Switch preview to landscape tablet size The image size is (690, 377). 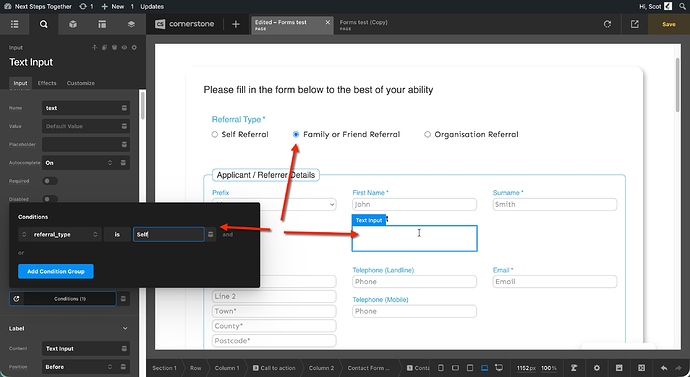click(455, 368)
